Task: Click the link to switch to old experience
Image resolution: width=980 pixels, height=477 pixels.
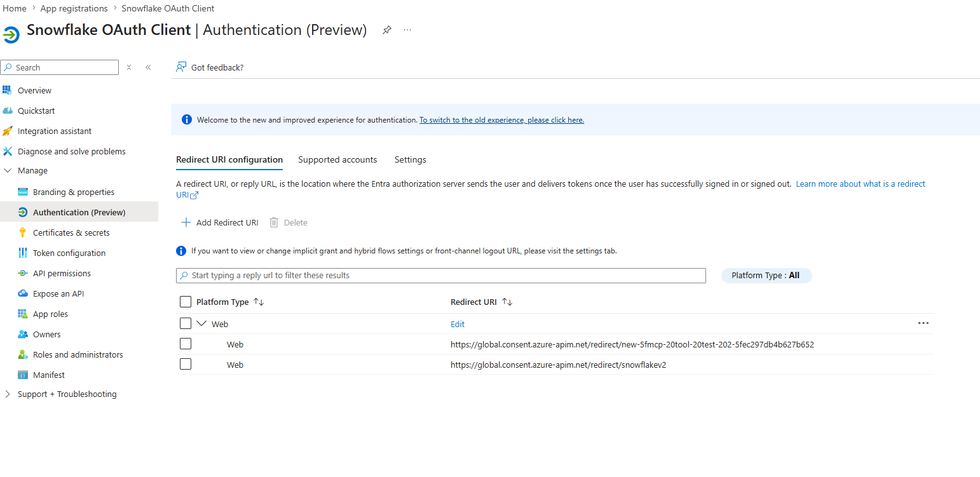Action: tap(501, 119)
